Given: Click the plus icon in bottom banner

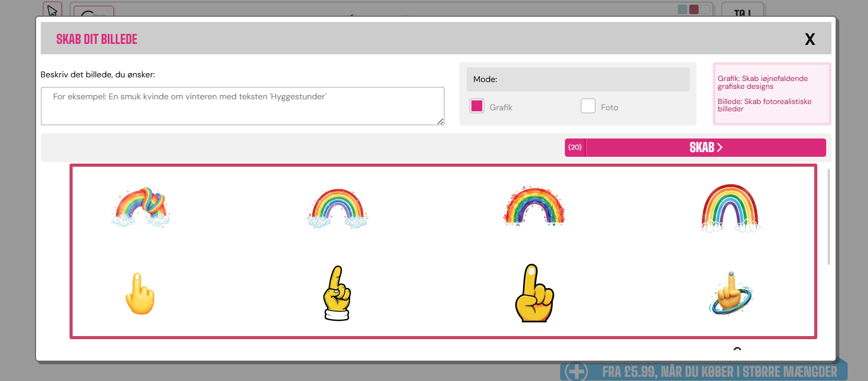Looking at the screenshot, I should coord(577,372).
